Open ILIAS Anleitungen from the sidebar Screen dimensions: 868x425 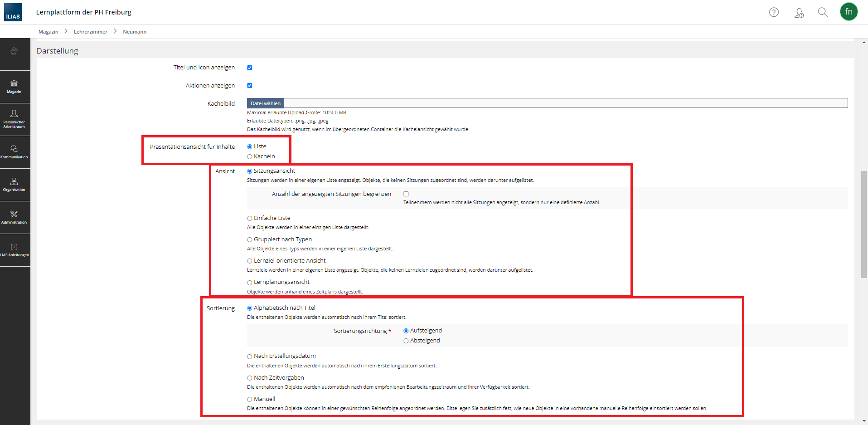[14, 249]
